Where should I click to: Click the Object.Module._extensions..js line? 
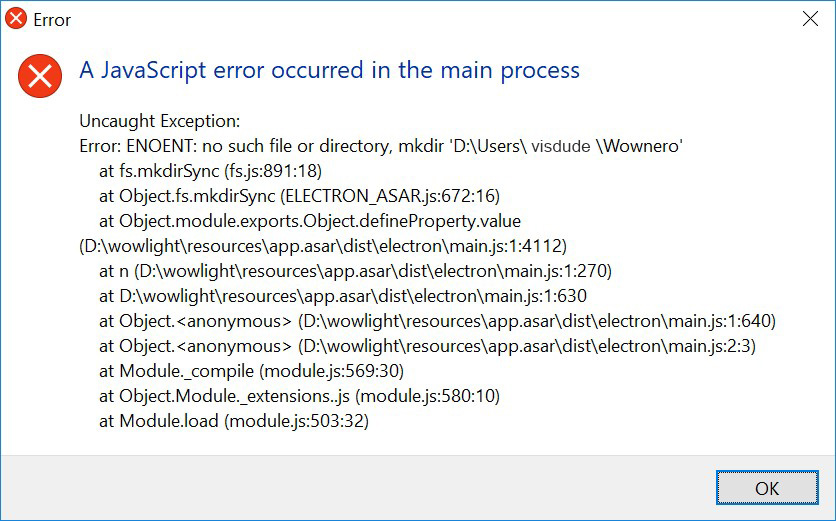pos(300,396)
